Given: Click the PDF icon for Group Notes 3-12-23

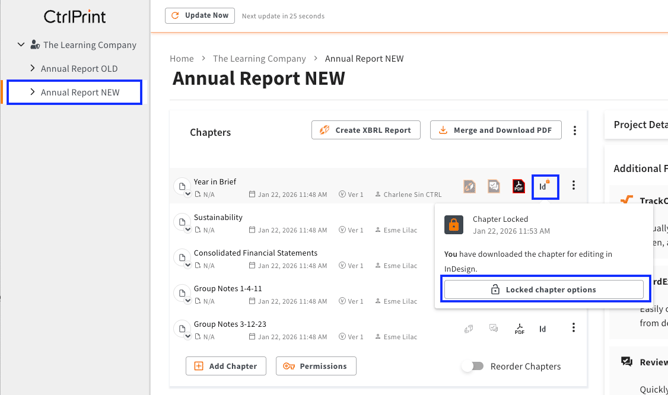Looking at the screenshot, I should click(519, 329).
